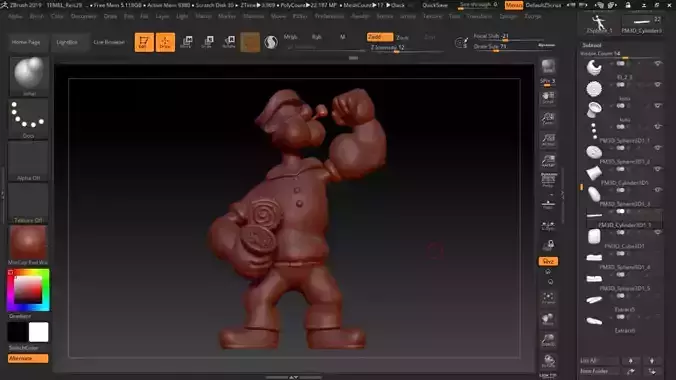Click the Rotate view icon
Viewport: 676px width, 380px height.
pyautogui.click(x=548, y=361)
